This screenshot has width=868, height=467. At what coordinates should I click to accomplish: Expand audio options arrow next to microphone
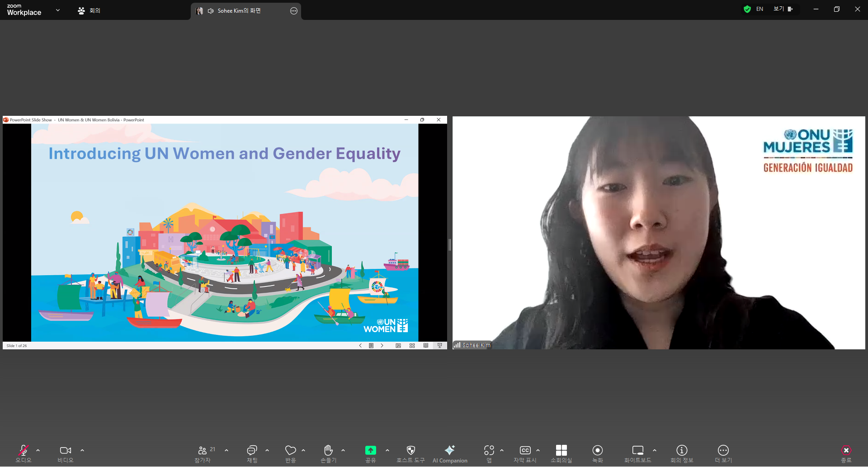(38, 450)
